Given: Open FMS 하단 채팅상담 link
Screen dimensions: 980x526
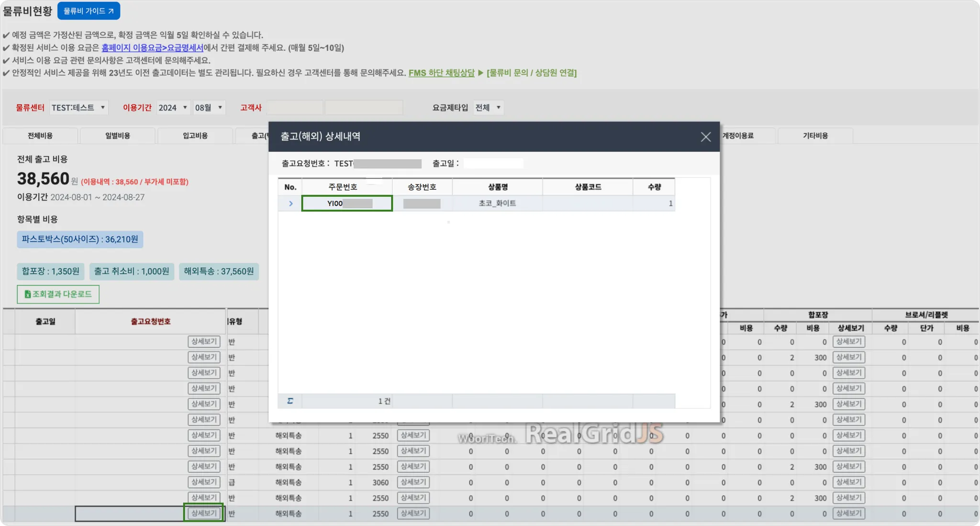Looking at the screenshot, I should pos(441,73).
